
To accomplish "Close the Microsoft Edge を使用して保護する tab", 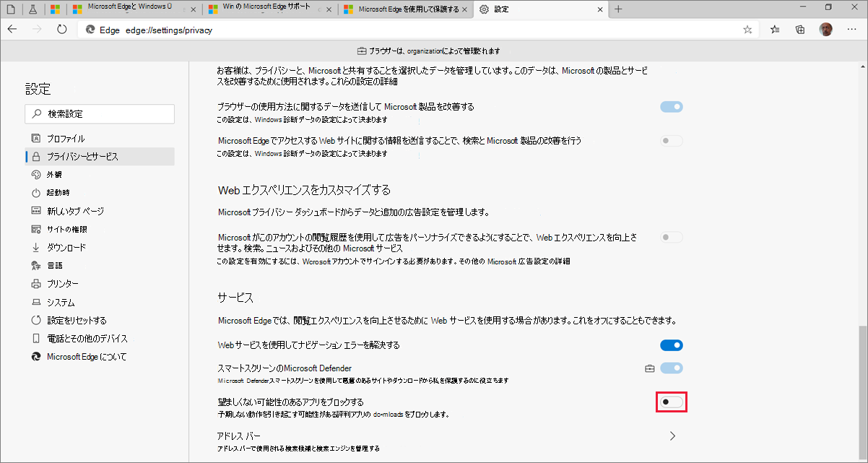I will [464, 9].
